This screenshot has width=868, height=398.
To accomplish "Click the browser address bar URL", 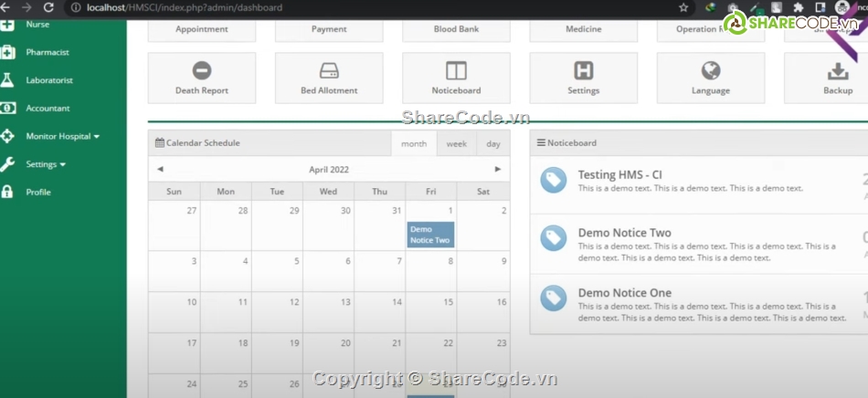I will 185,7.
